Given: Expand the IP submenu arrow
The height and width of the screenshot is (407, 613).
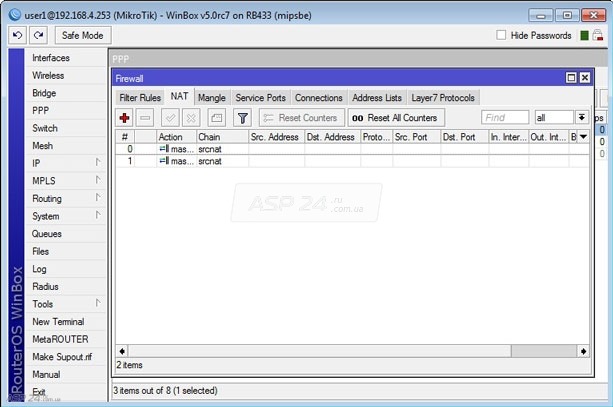Looking at the screenshot, I should tap(98, 162).
